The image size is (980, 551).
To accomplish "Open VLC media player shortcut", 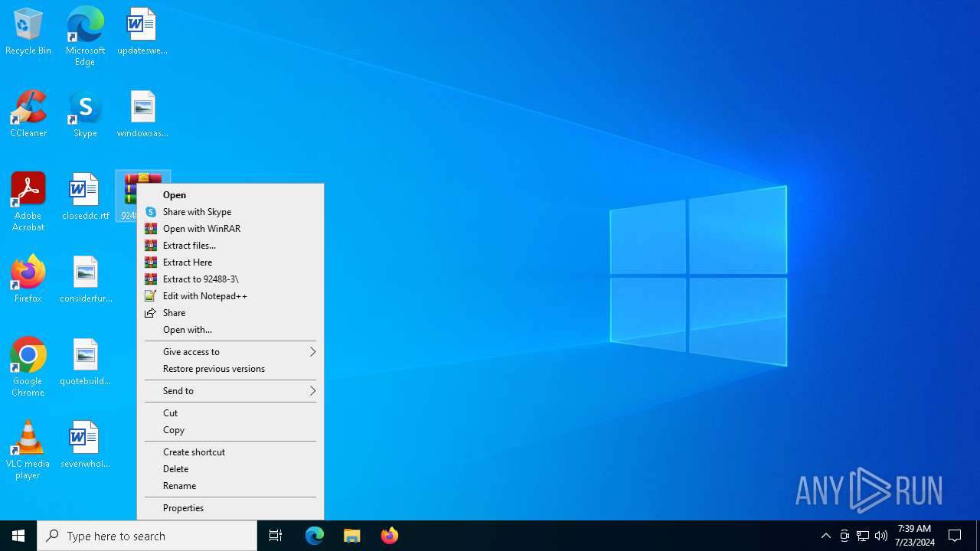I will [28, 450].
